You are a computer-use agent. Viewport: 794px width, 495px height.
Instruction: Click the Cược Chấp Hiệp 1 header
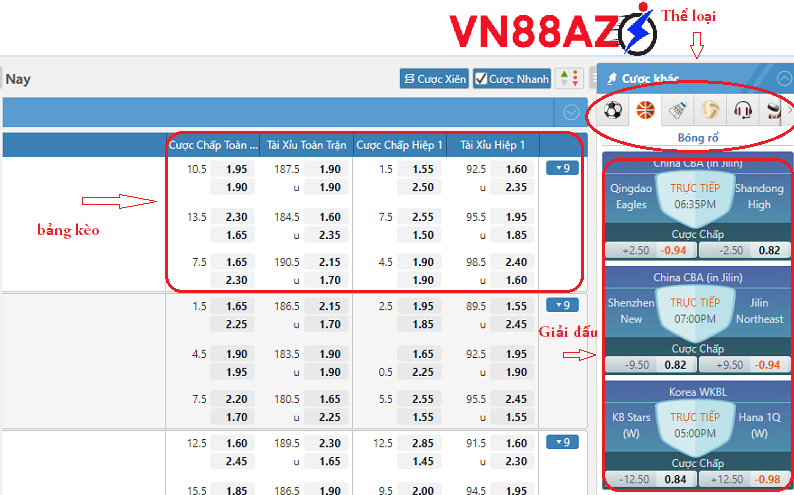400,145
